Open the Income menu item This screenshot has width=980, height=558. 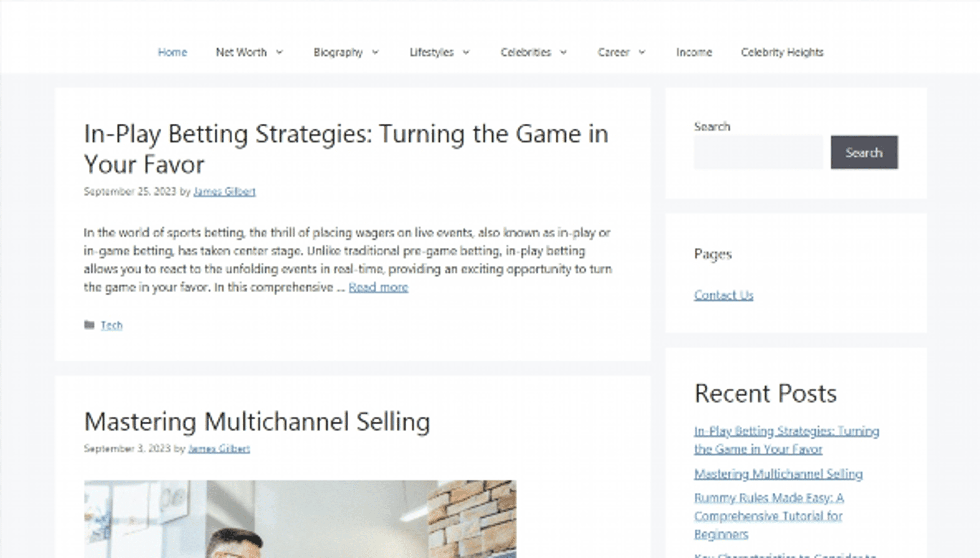pyautogui.click(x=694, y=52)
